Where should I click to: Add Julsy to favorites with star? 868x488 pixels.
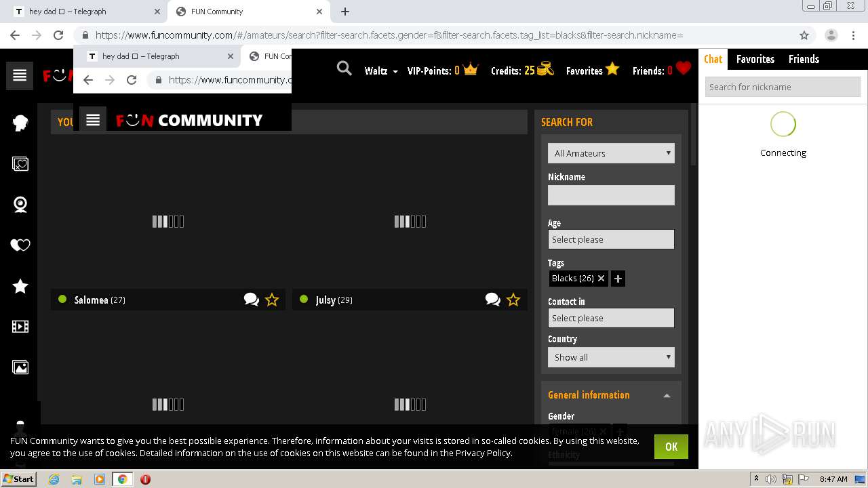pos(513,300)
